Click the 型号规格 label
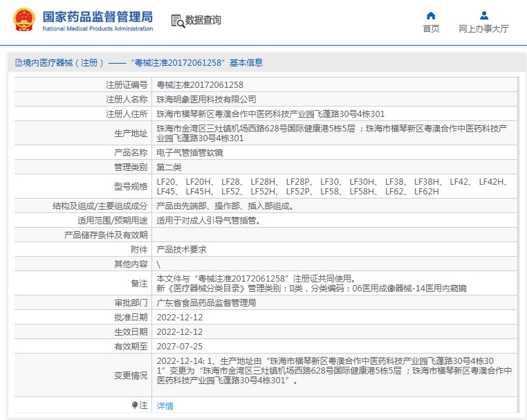This screenshot has height=420, width=527. 131,186
